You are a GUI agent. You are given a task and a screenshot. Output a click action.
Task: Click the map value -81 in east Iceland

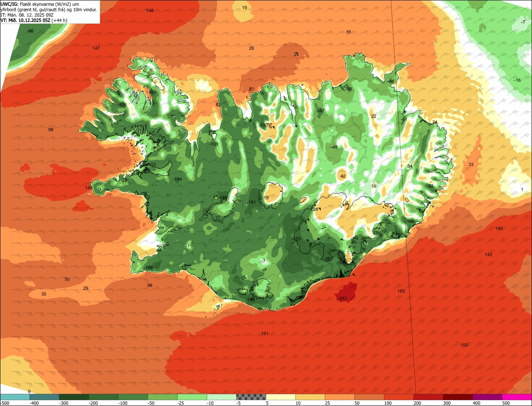404,119
